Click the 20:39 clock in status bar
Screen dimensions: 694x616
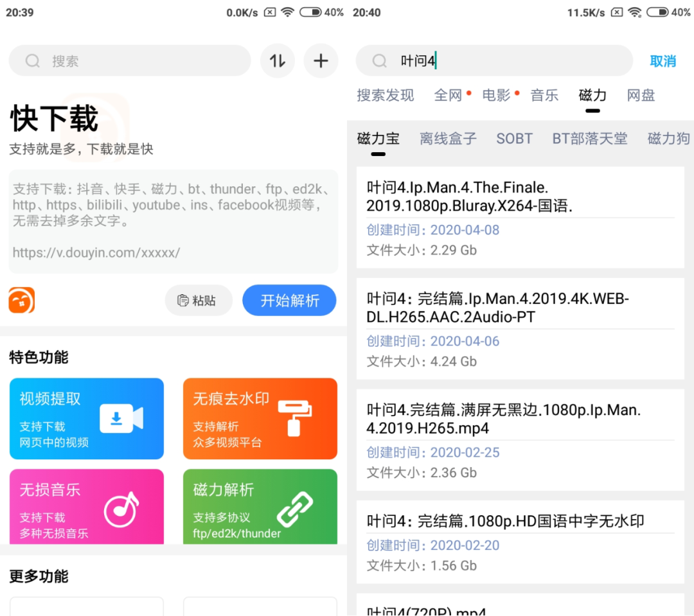pos(19,12)
